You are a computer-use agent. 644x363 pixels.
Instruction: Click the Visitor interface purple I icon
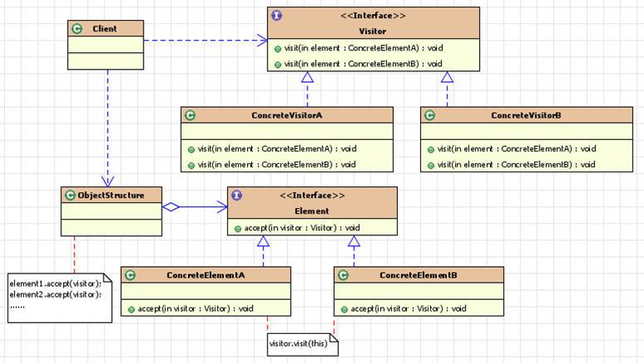click(x=277, y=16)
